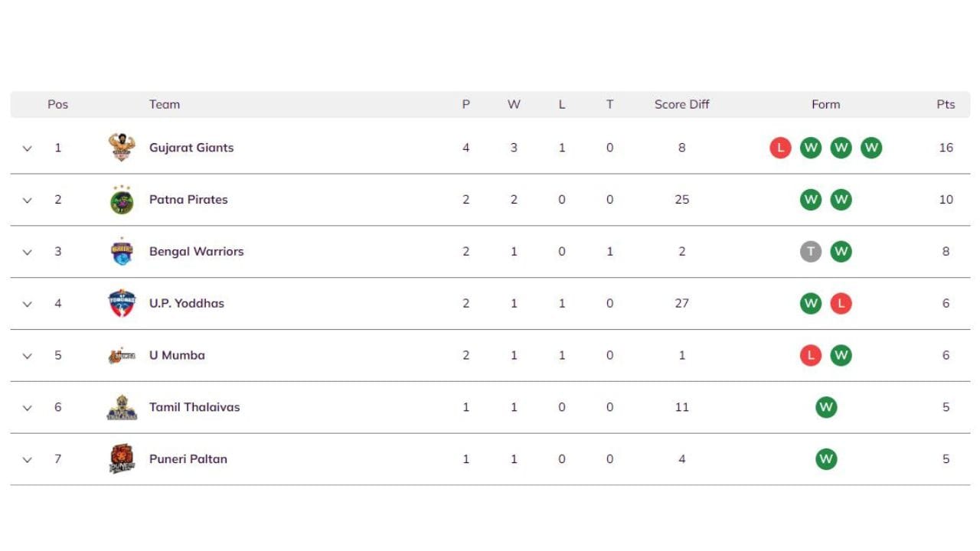Image resolution: width=980 pixels, height=551 pixels.
Task: Click U.P. Yoddhas' red loss form badge
Action: coord(841,304)
